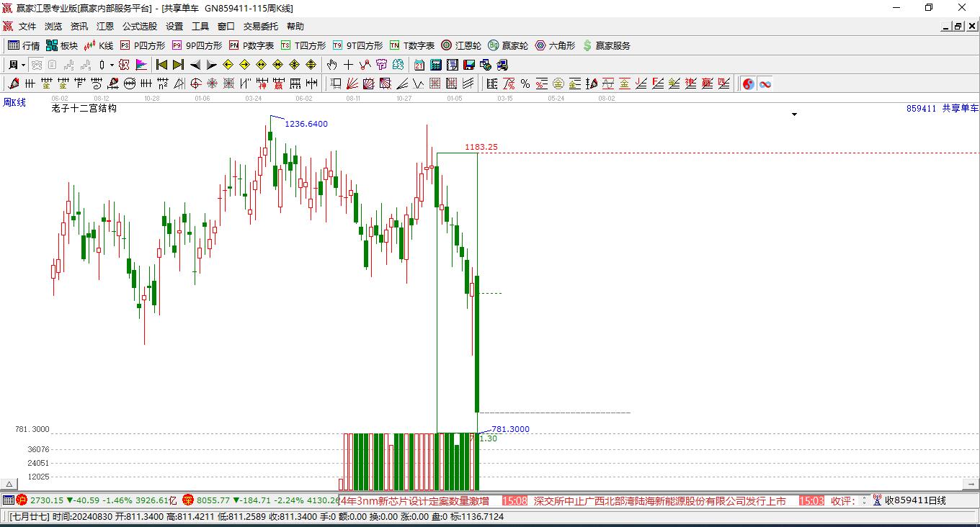Open the 赢家轮 tool
This screenshot has width=980, height=527.
508,45
